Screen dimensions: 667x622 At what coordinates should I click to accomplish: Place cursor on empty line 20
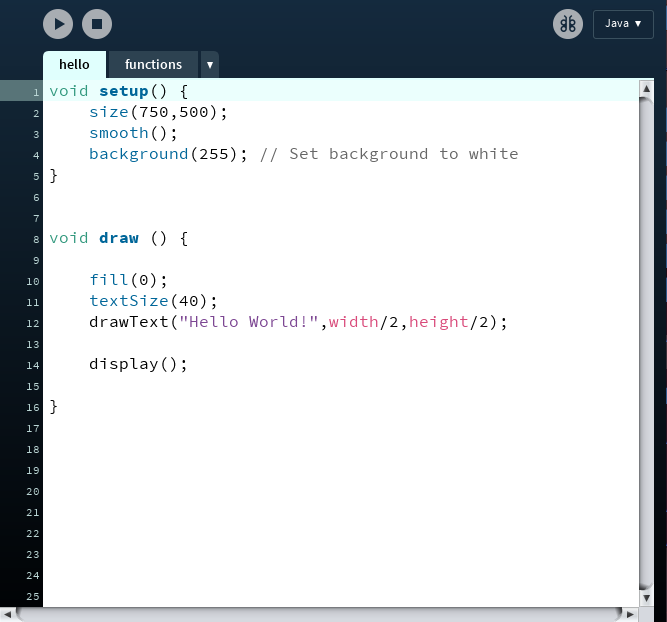(340, 491)
